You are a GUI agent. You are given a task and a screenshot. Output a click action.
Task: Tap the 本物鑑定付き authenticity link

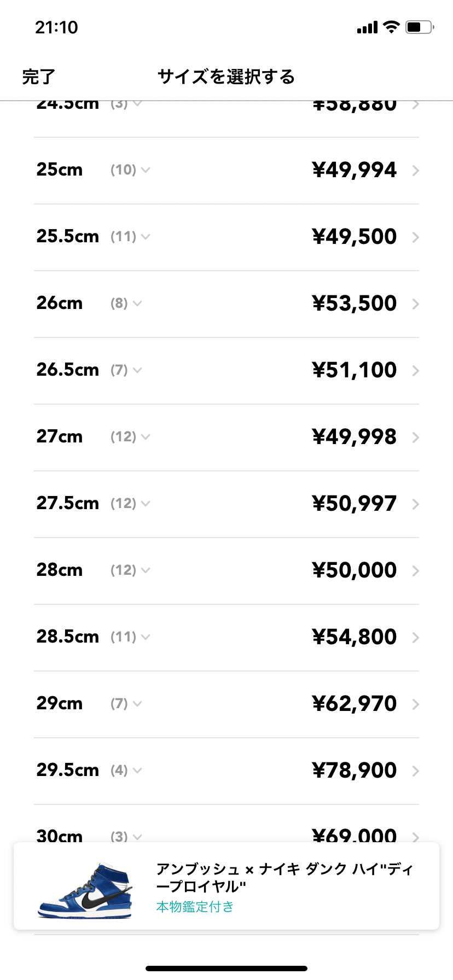coord(195,907)
